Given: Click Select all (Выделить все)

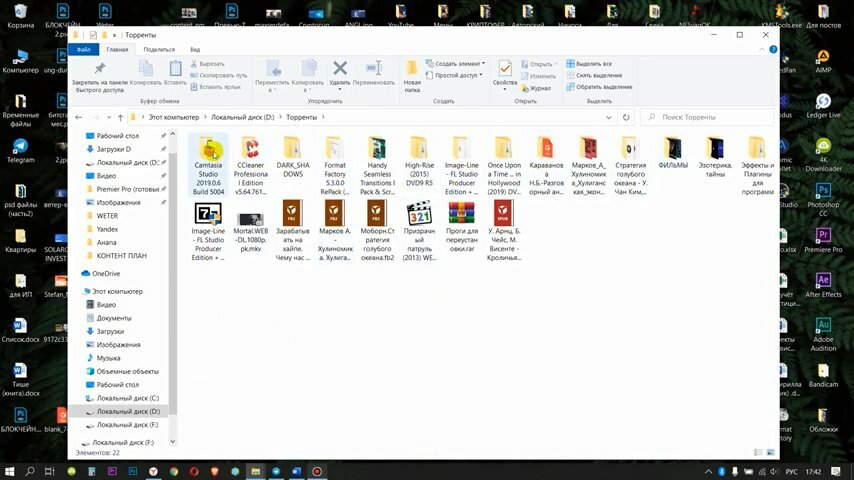Looking at the screenshot, I should [x=589, y=64].
